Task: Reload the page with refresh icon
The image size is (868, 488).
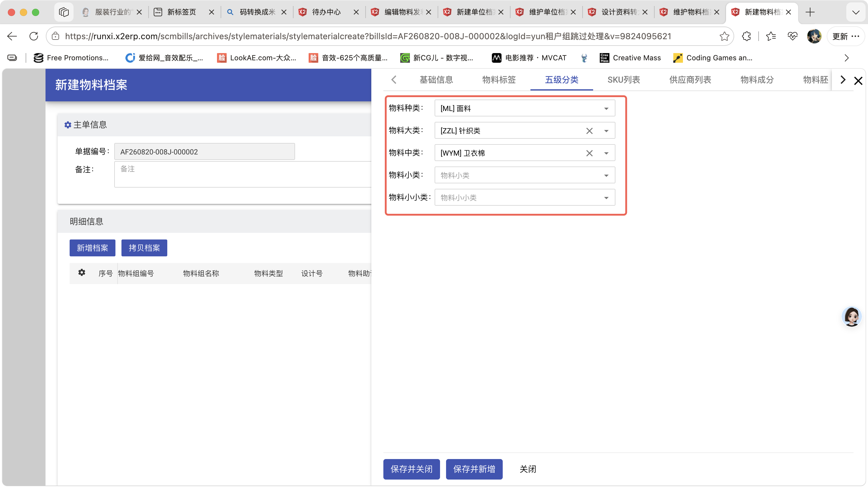Action: click(x=34, y=36)
